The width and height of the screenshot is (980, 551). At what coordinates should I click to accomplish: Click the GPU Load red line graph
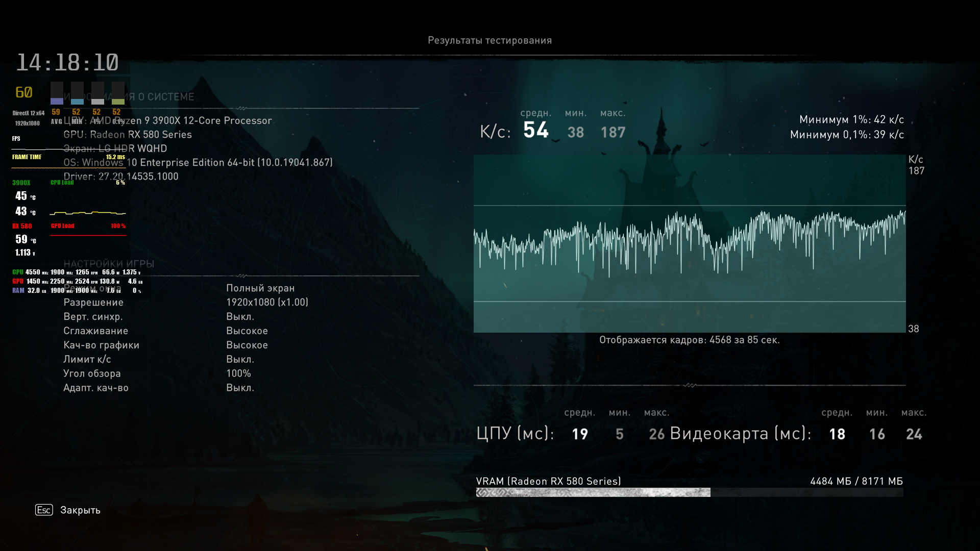88,235
